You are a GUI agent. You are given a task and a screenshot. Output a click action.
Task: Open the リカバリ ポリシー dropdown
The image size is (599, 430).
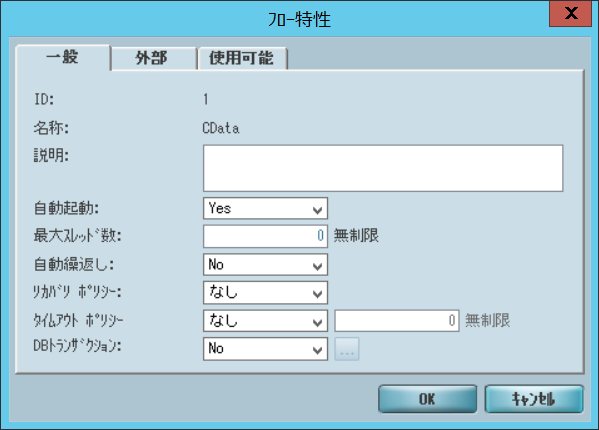[x=266, y=293]
